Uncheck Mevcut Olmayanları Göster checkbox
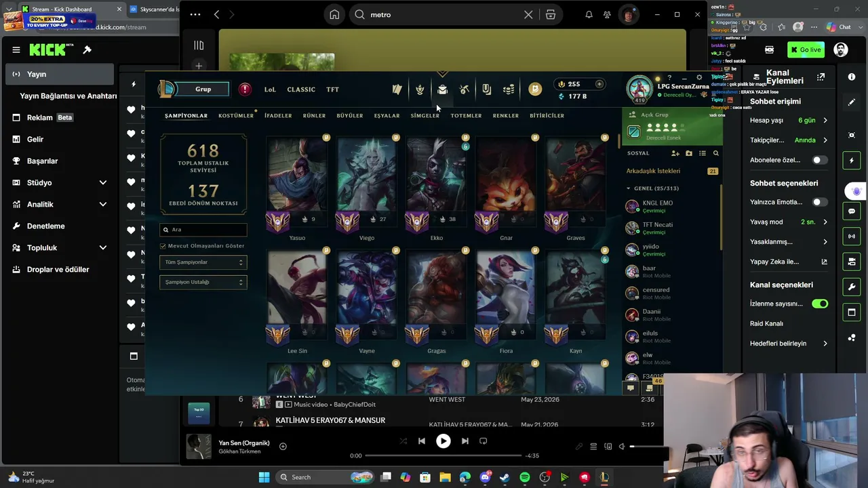Image resolution: width=868 pixels, height=488 pixels. (x=163, y=246)
